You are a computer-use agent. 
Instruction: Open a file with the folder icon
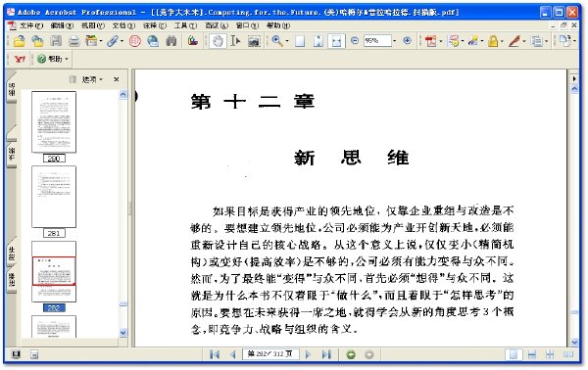click(20, 41)
